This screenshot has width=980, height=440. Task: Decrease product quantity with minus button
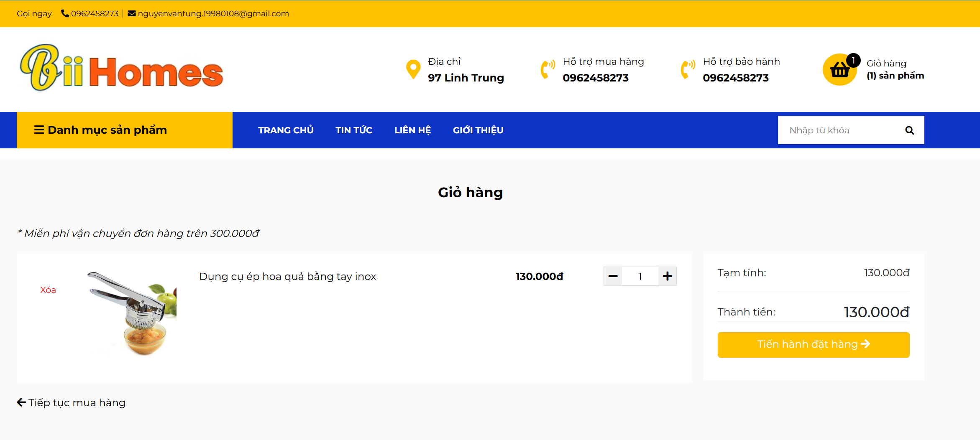pos(613,276)
